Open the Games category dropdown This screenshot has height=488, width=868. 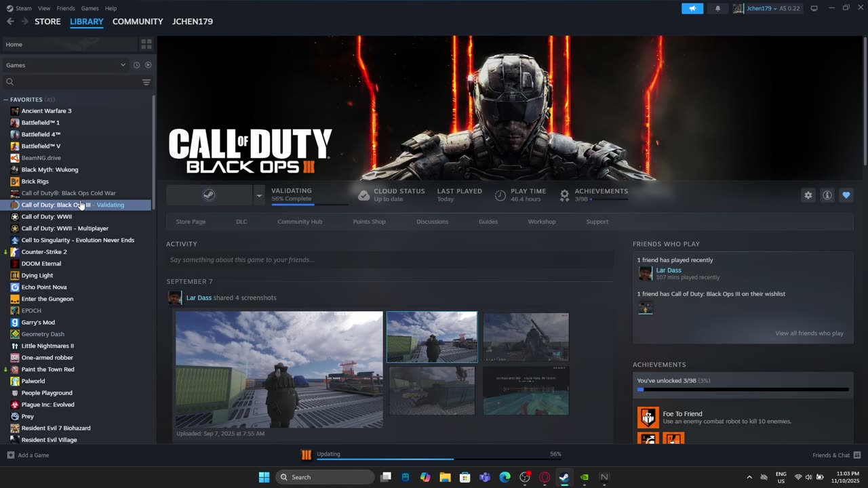(x=66, y=65)
